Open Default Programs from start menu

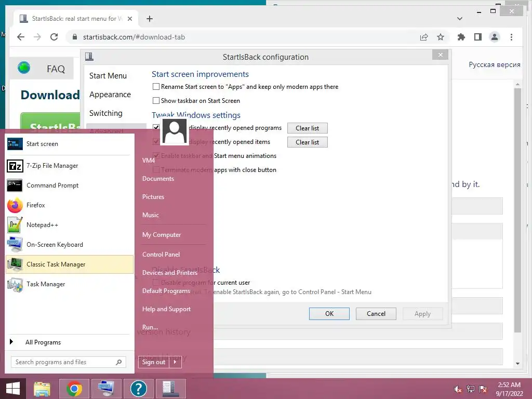pyautogui.click(x=166, y=291)
